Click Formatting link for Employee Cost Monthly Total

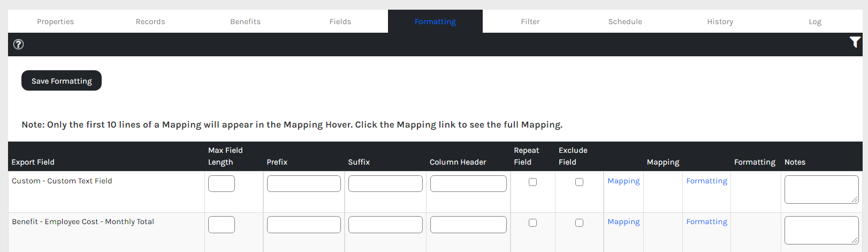pyautogui.click(x=706, y=222)
